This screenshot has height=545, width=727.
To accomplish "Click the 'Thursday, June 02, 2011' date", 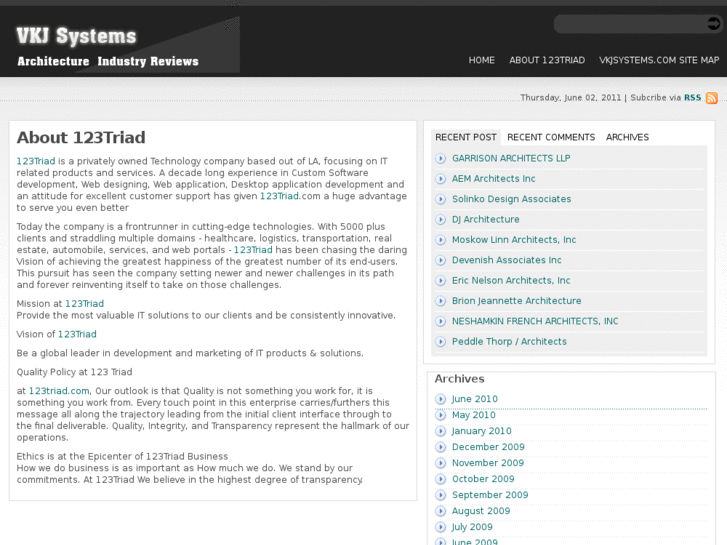I will pyautogui.click(x=570, y=98).
